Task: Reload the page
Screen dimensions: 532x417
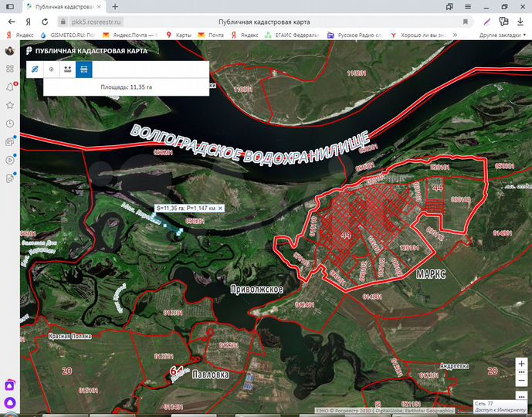Action: pyautogui.click(x=45, y=22)
